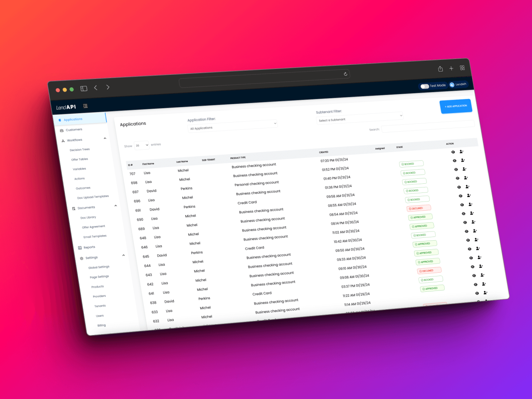Collapse the Settings section with its chevron
532x399 pixels.
pos(123,255)
